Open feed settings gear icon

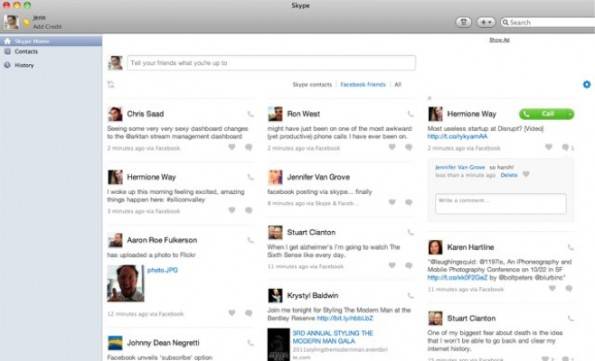(x=587, y=84)
